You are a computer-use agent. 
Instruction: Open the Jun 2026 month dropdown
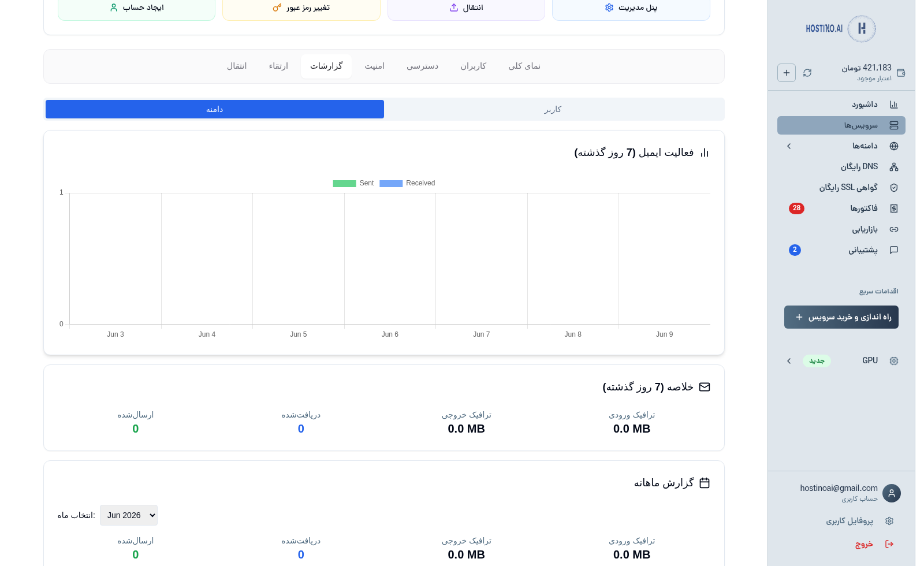pos(129,515)
